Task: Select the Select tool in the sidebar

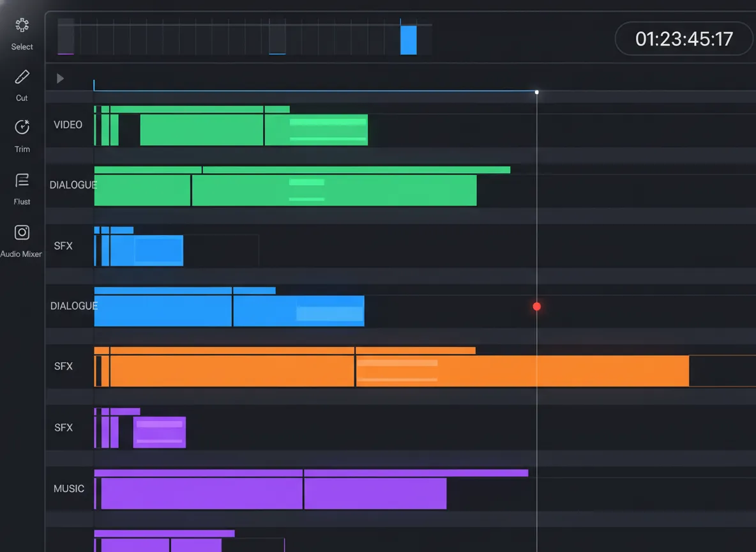Action: coord(21,32)
